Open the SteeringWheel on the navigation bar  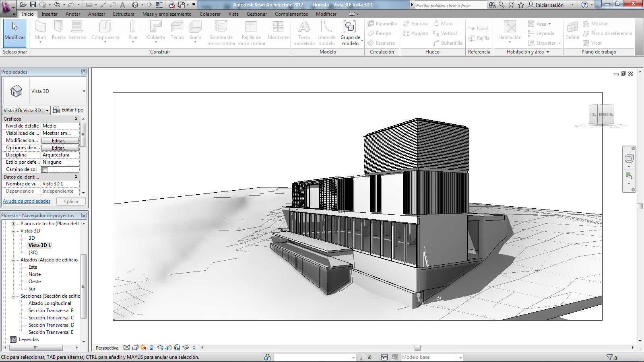click(x=629, y=159)
